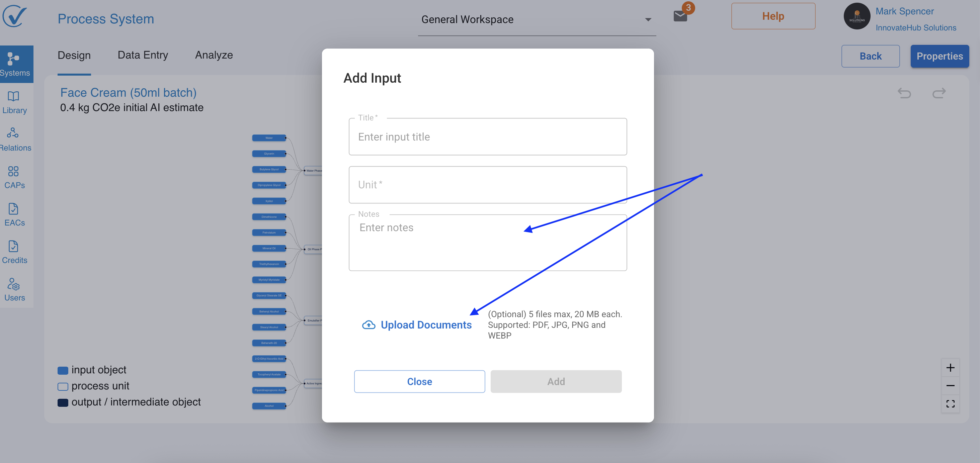Viewport: 980px width, 463px height.
Task: Click the Upload Documents link
Action: click(417, 325)
